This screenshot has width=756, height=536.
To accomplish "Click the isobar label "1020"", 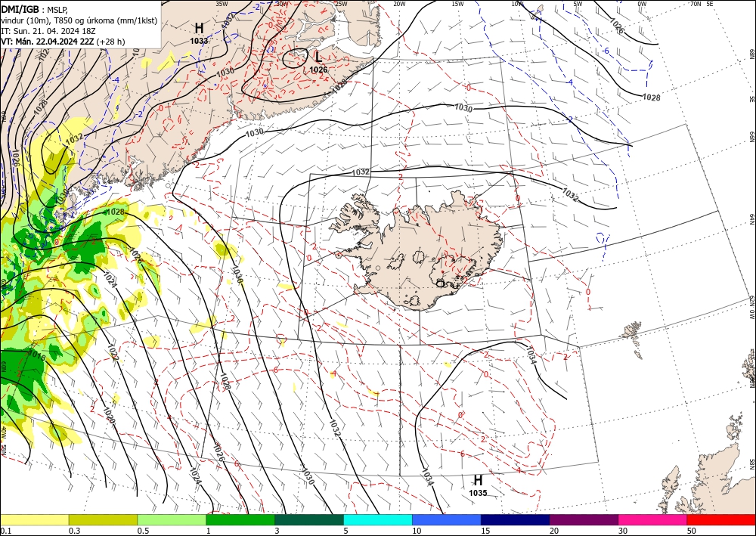I will 108,416.
